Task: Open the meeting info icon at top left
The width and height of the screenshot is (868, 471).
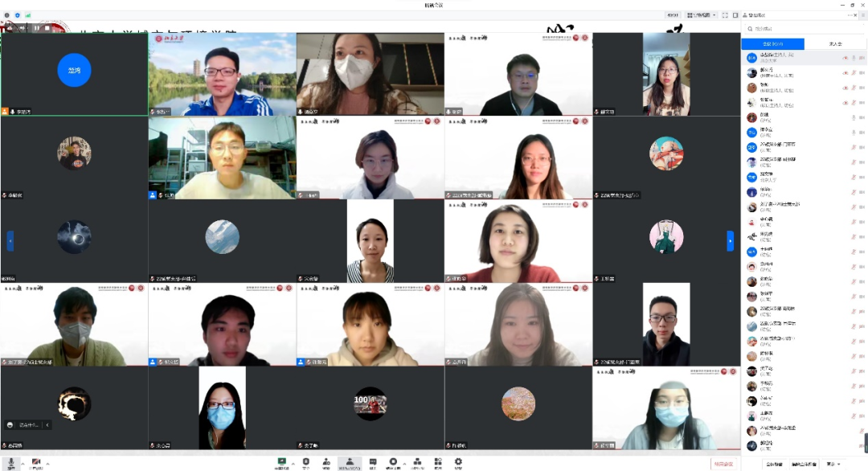Action: pyautogui.click(x=6, y=14)
